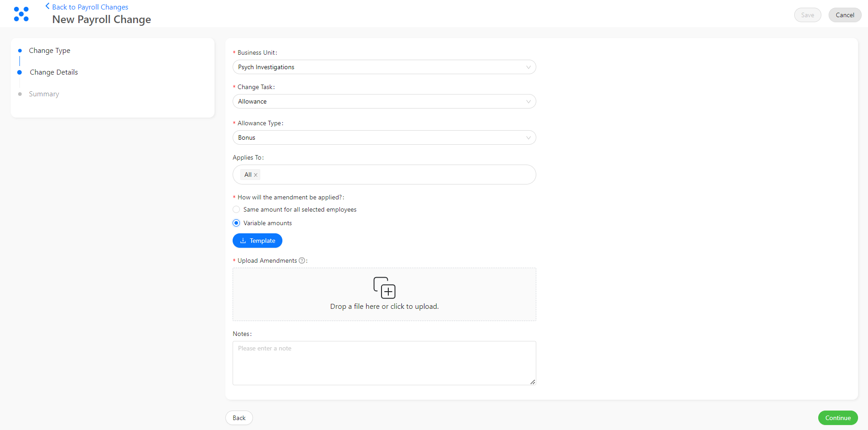Open the Allowance Type dropdown
868x430 pixels.
pos(384,137)
